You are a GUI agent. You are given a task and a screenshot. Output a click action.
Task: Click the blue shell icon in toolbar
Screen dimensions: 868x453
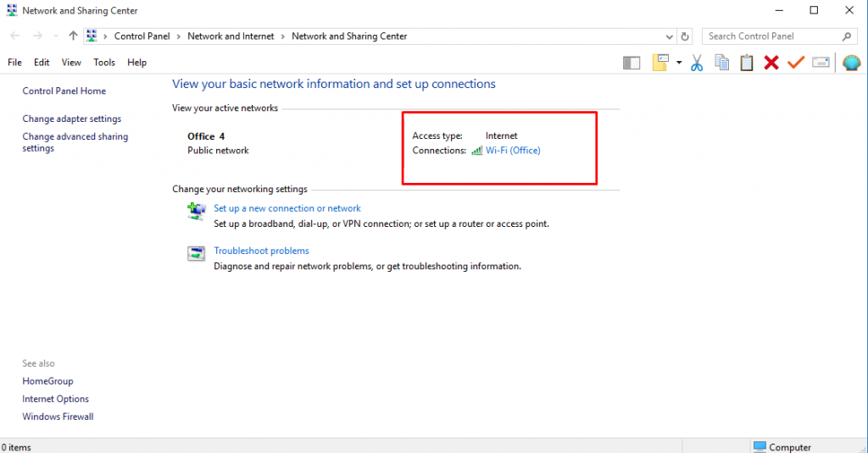(x=851, y=63)
